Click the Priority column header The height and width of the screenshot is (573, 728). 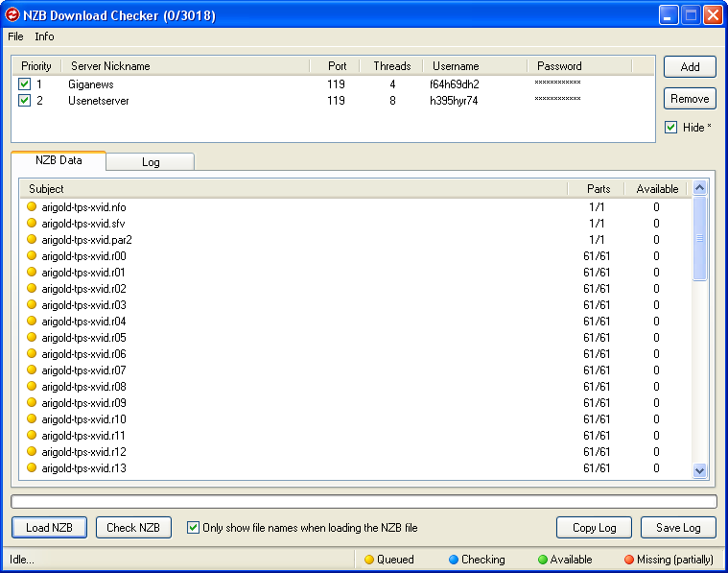point(36,66)
